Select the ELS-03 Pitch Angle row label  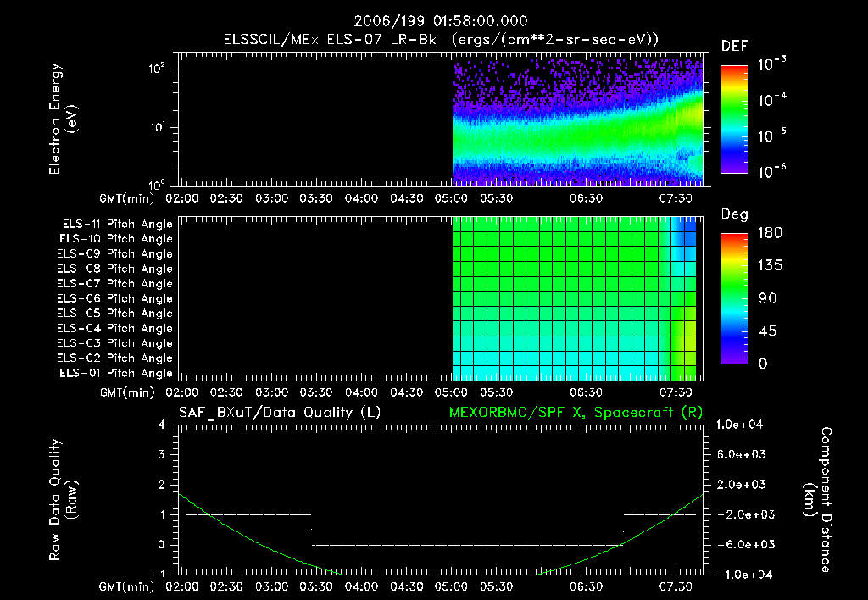click(114, 344)
